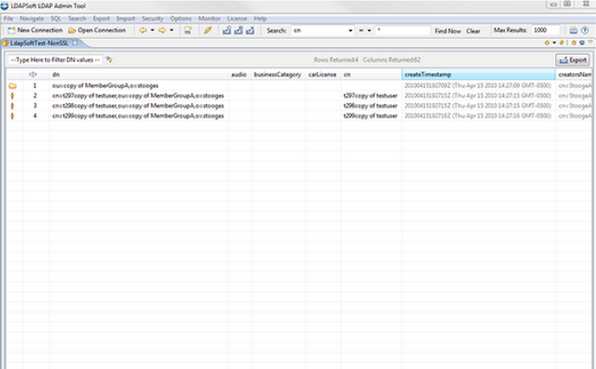Image resolution: width=596 pixels, height=369 pixels.
Task: Open the License menu
Action: (237, 19)
